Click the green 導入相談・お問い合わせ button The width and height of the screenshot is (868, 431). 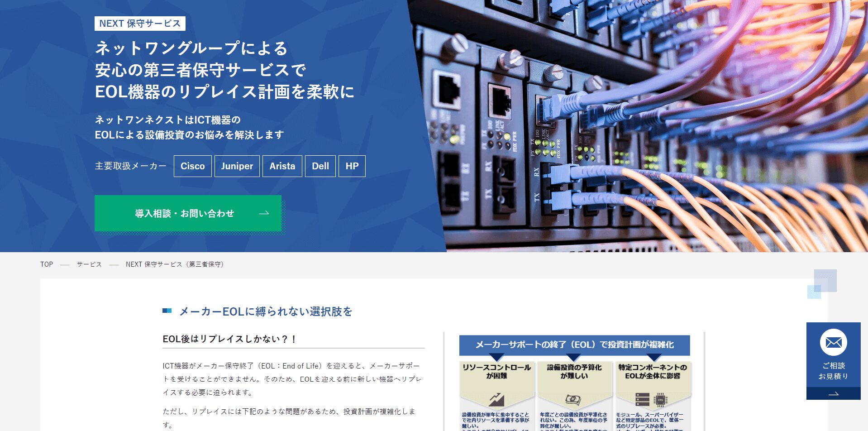[x=188, y=213]
